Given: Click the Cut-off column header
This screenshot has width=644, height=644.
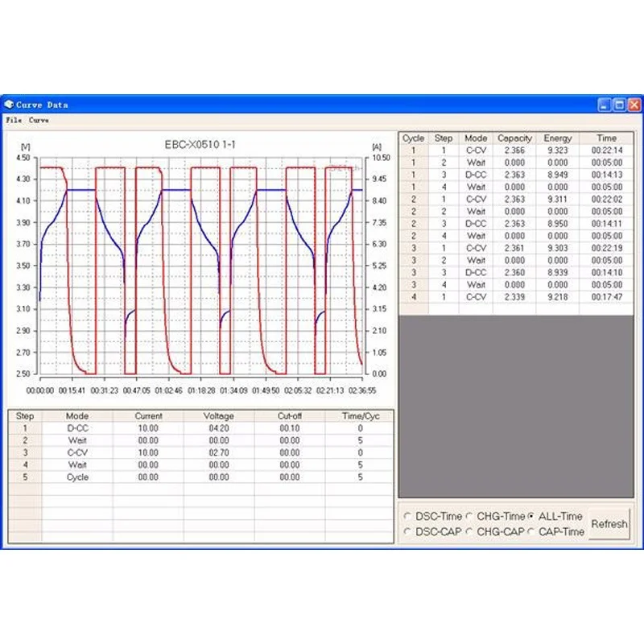Looking at the screenshot, I should [289, 416].
